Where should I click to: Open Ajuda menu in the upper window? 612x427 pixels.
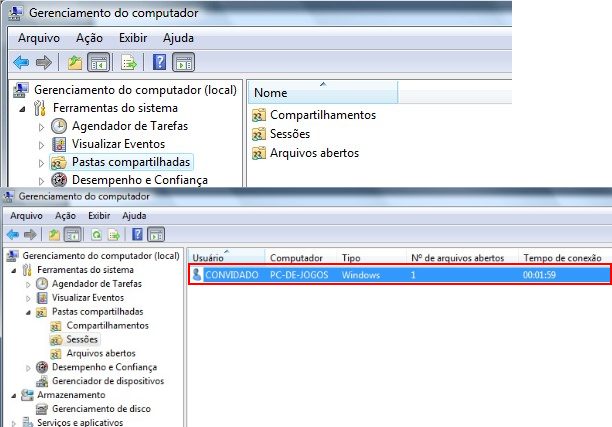[178, 37]
